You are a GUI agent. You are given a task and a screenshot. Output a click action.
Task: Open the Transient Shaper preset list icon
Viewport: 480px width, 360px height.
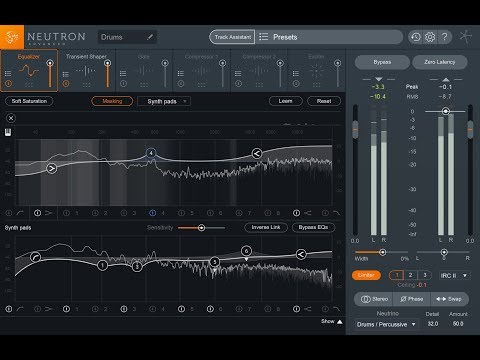(66, 74)
